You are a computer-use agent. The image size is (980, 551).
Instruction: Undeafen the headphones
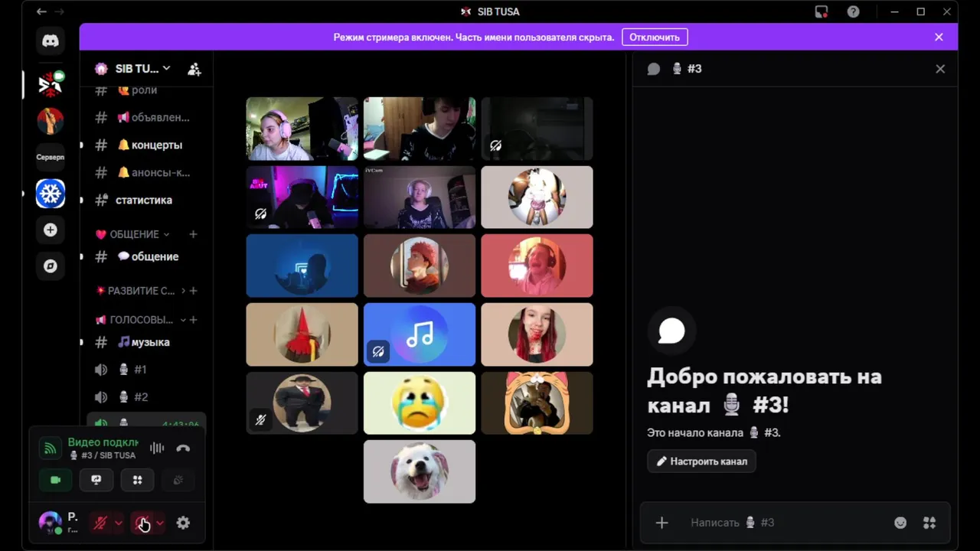coord(142,523)
